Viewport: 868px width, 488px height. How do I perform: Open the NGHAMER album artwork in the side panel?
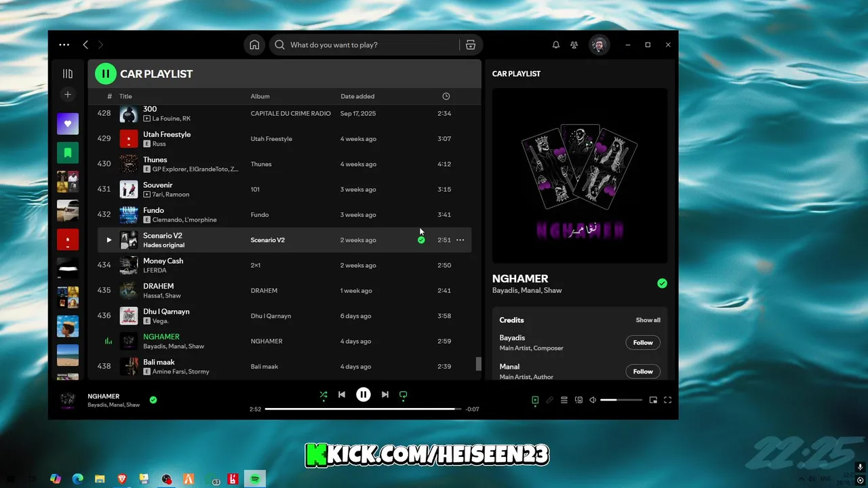pos(580,176)
